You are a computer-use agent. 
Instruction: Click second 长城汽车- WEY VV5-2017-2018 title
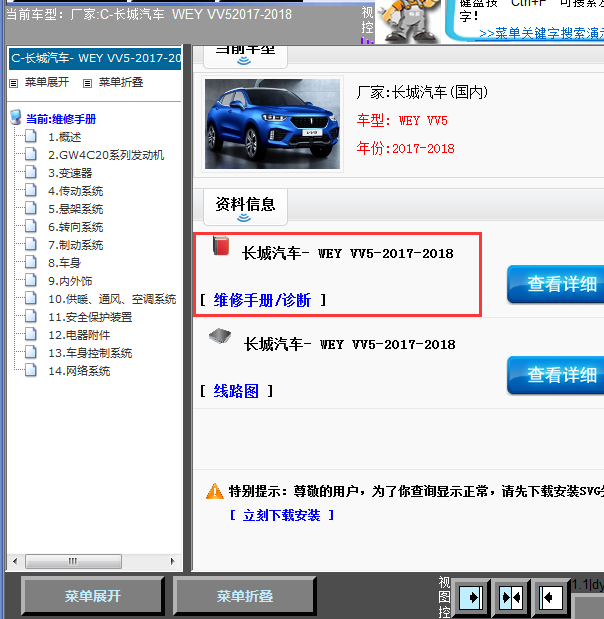click(349, 344)
